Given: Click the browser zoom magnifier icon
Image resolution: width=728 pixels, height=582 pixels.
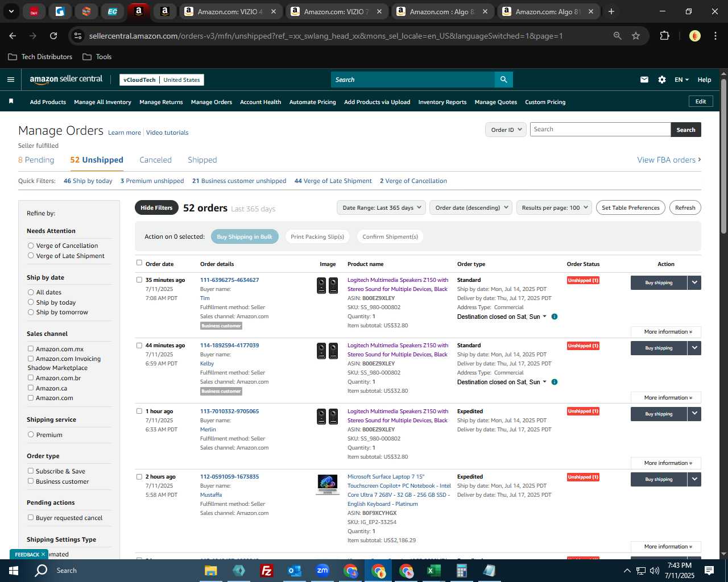Looking at the screenshot, I should click(x=617, y=36).
